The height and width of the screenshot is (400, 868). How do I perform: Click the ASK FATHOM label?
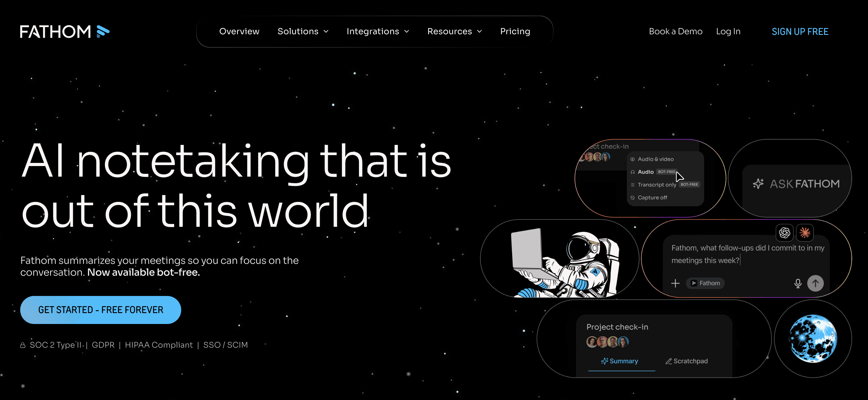point(804,184)
